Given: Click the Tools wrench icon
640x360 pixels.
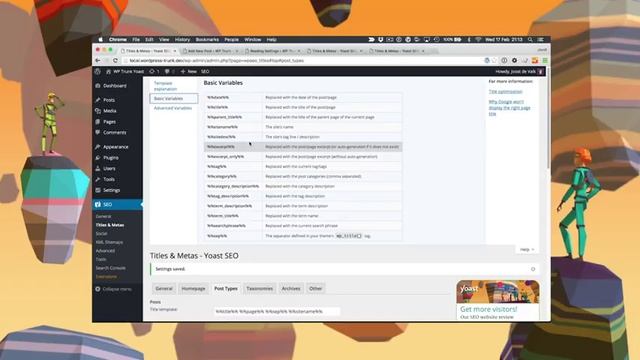Looking at the screenshot, I should point(98,179).
